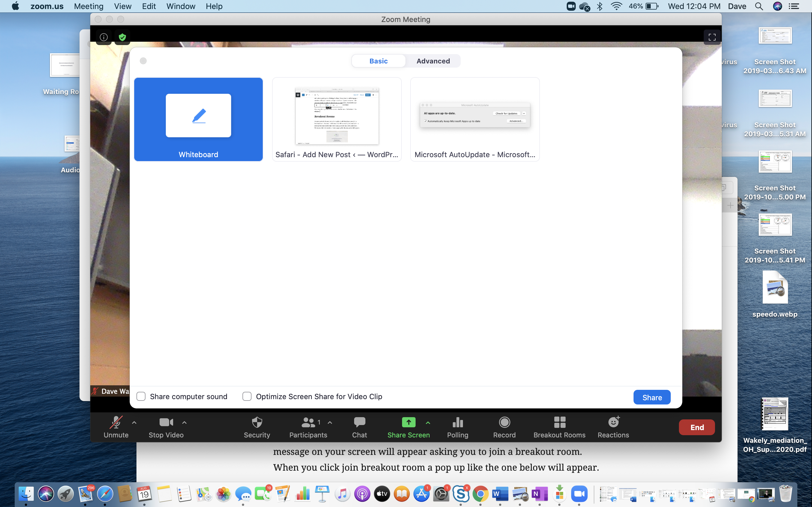
Task: Start recording with the Record icon
Action: click(504, 422)
